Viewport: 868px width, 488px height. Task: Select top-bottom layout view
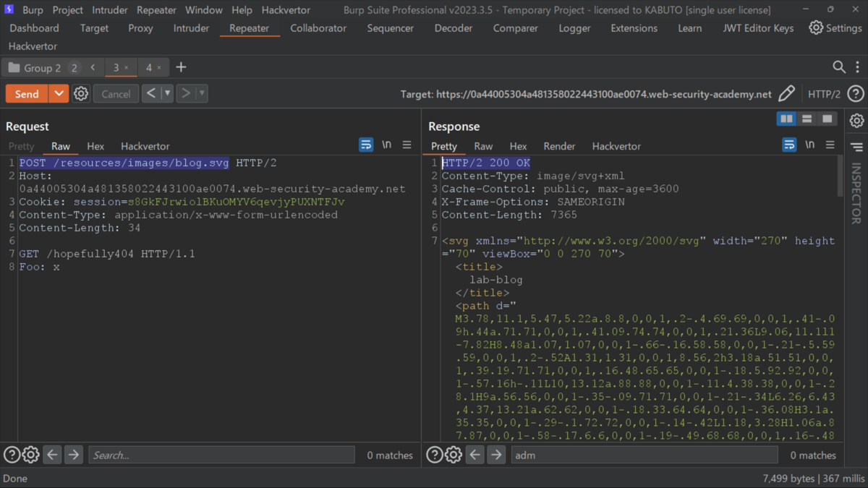[x=807, y=119]
